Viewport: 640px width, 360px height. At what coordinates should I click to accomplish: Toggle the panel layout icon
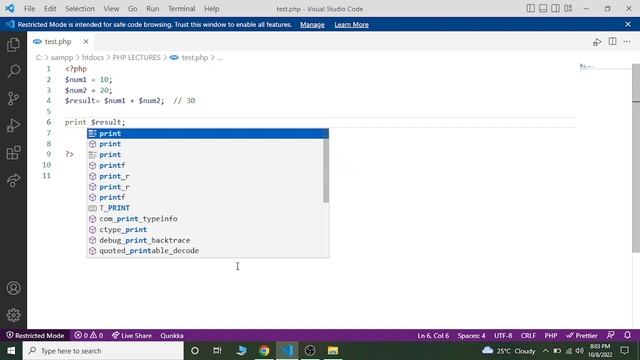click(543, 8)
